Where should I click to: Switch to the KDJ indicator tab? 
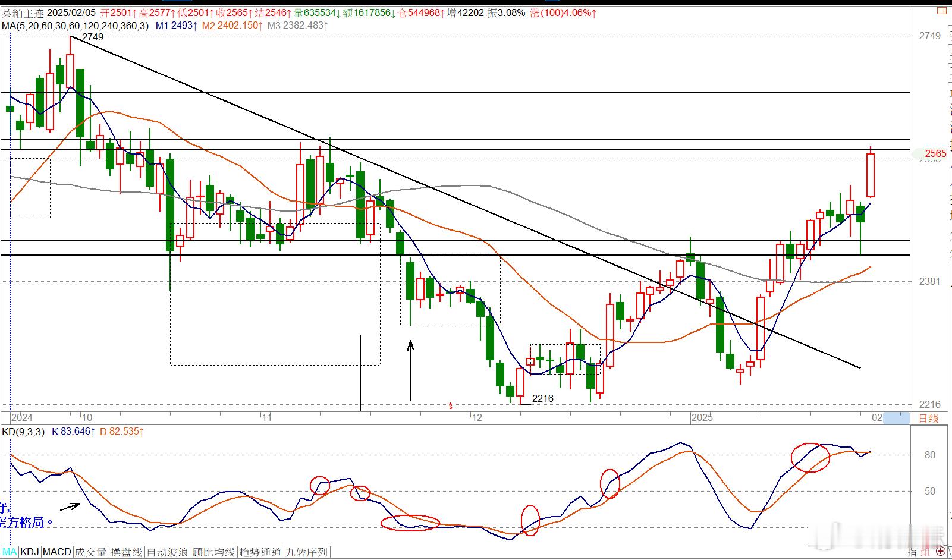[30, 552]
